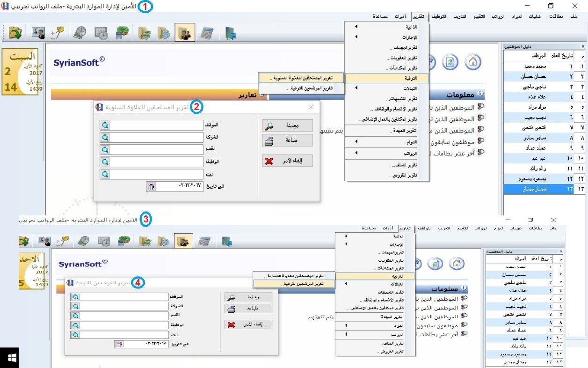Focus القسم input field in العلاوة السنوية dialog
The image size is (588, 368).
157,149
